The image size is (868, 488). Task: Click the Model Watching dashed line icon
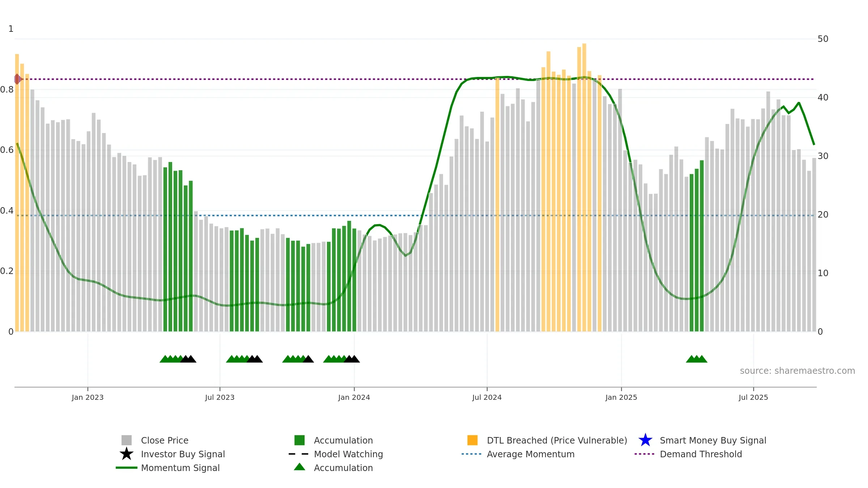[x=299, y=454]
